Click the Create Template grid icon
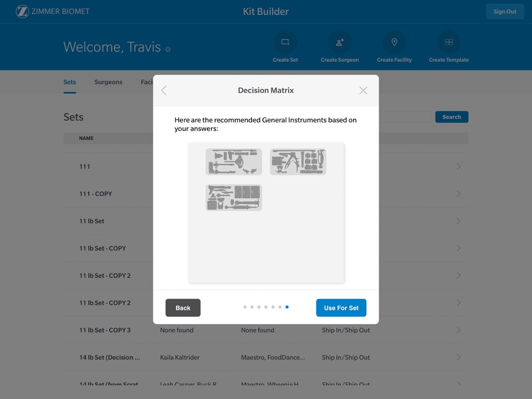The height and width of the screenshot is (399, 532). tap(448, 42)
